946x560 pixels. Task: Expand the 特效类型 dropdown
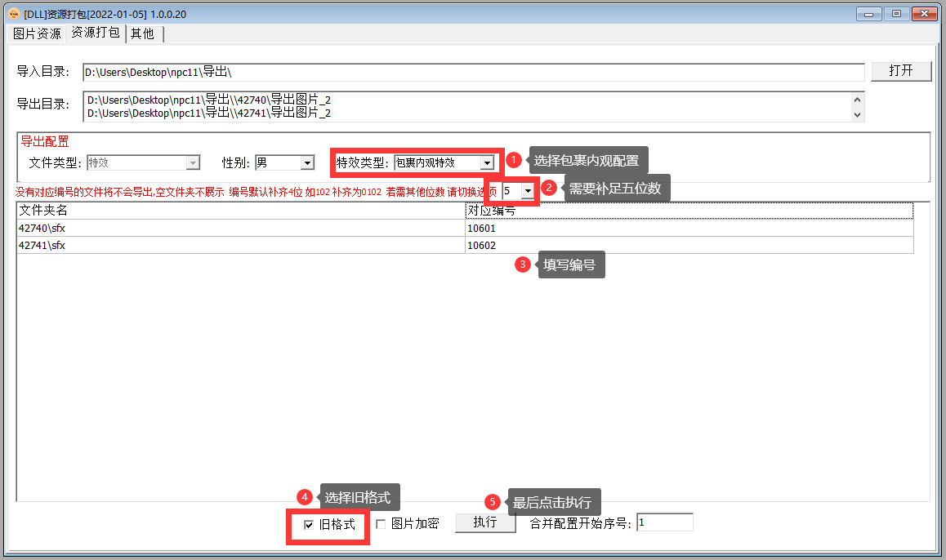click(486, 163)
